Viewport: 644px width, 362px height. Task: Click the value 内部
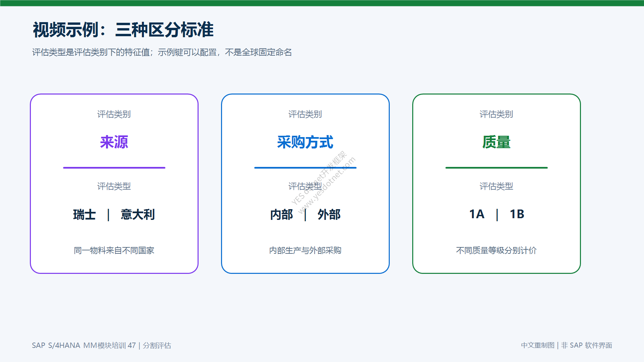pyautogui.click(x=282, y=215)
